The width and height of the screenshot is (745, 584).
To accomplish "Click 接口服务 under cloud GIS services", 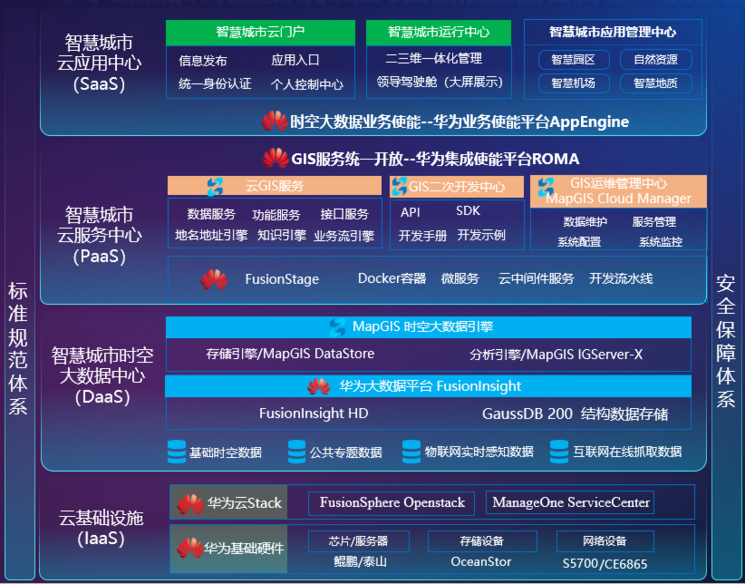I will (x=344, y=214).
